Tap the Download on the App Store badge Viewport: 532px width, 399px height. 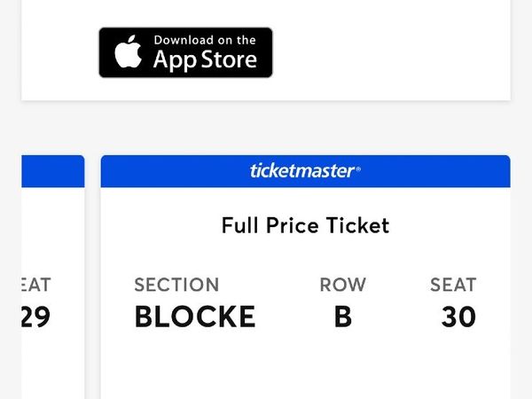coord(185,52)
